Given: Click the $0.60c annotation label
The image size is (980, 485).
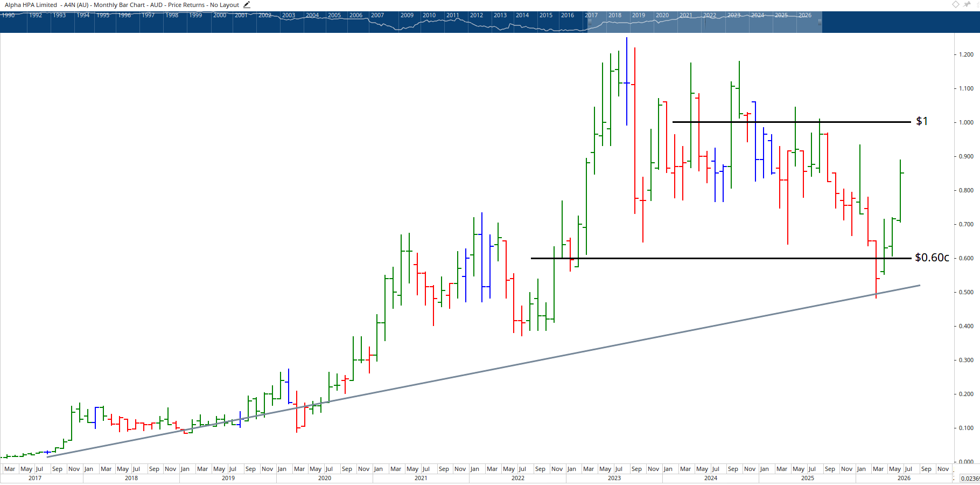Looking at the screenshot, I should 932,258.
